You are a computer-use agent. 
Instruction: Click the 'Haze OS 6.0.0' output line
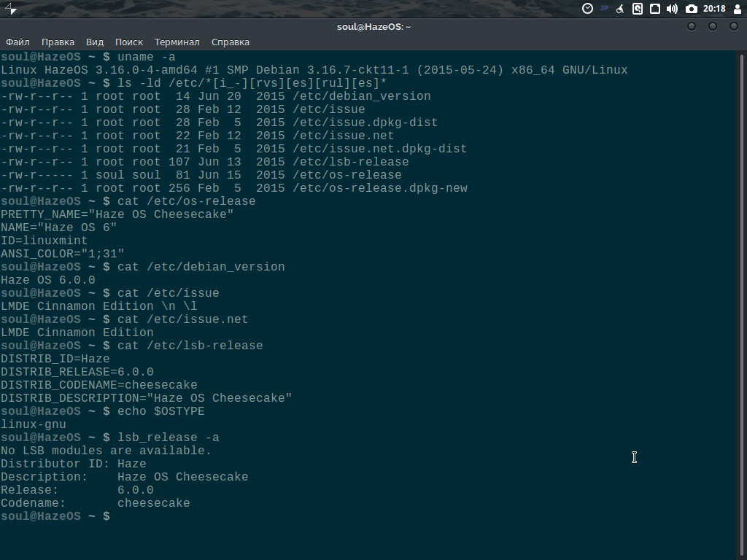click(x=48, y=280)
